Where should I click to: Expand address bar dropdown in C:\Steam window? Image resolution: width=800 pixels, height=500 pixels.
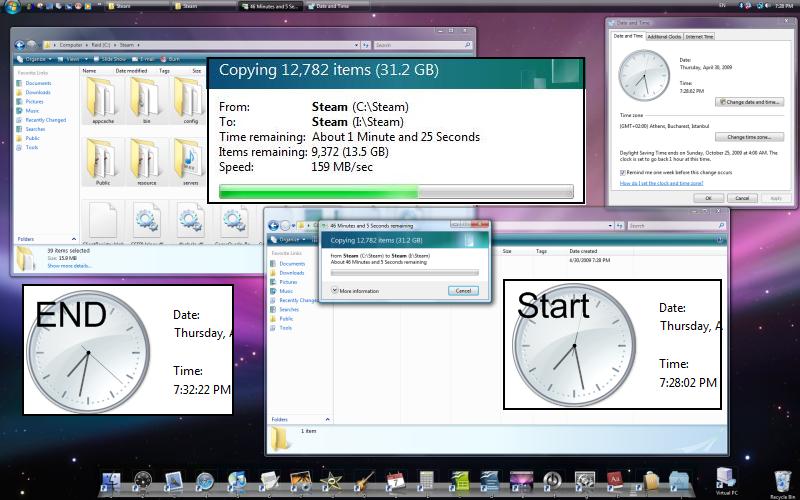(x=356, y=45)
